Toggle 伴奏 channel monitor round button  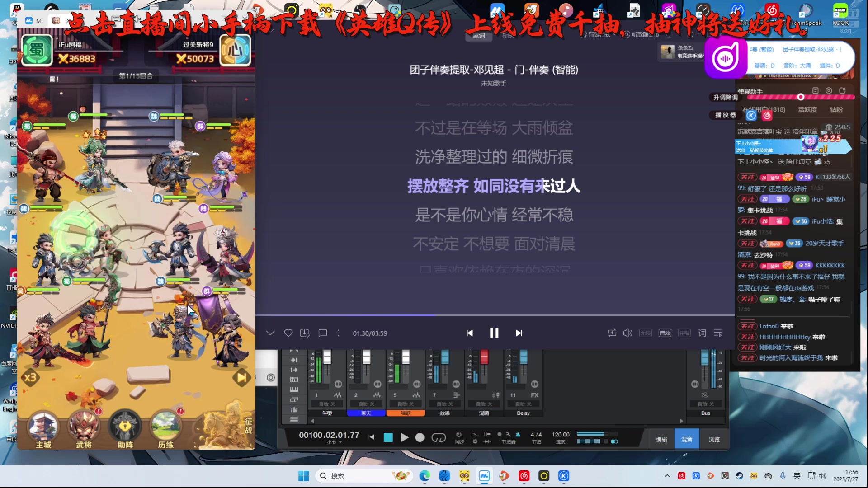click(338, 384)
